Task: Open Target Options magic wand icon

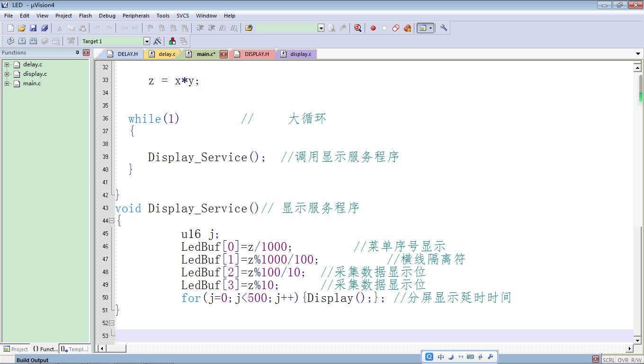Action: pyautogui.click(x=158, y=41)
